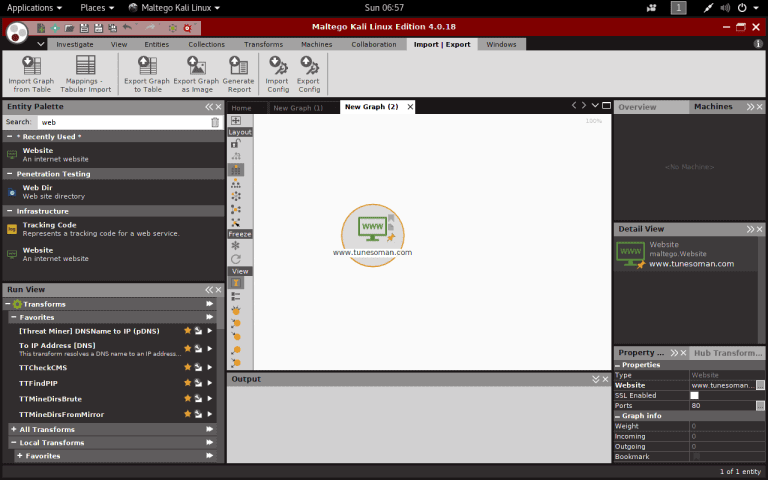Click in the Entity Palette search field

point(123,122)
